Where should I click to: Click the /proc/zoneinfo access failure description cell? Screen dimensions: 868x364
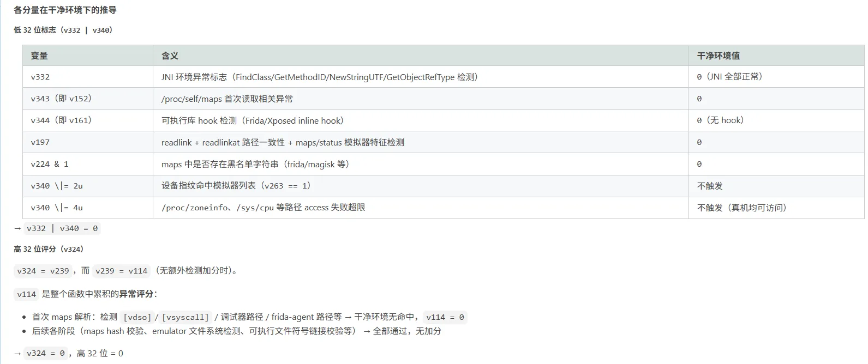click(263, 208)
